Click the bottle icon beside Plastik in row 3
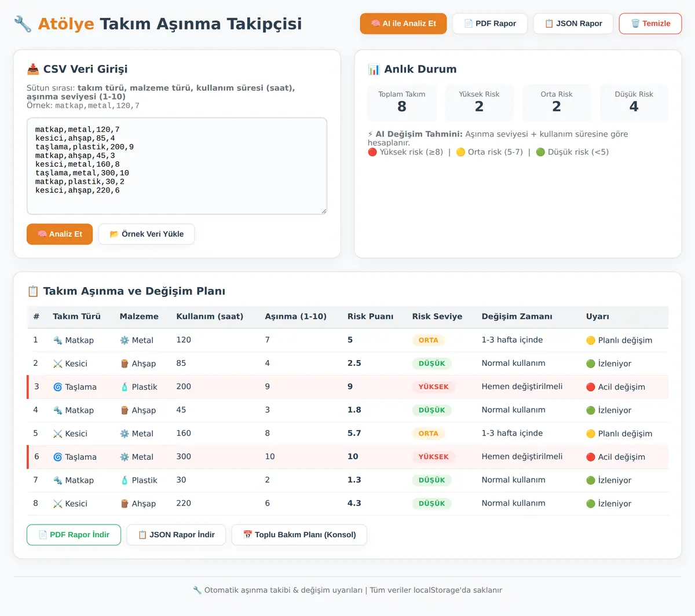Viewport: 695px width, 616px height. 124,387
